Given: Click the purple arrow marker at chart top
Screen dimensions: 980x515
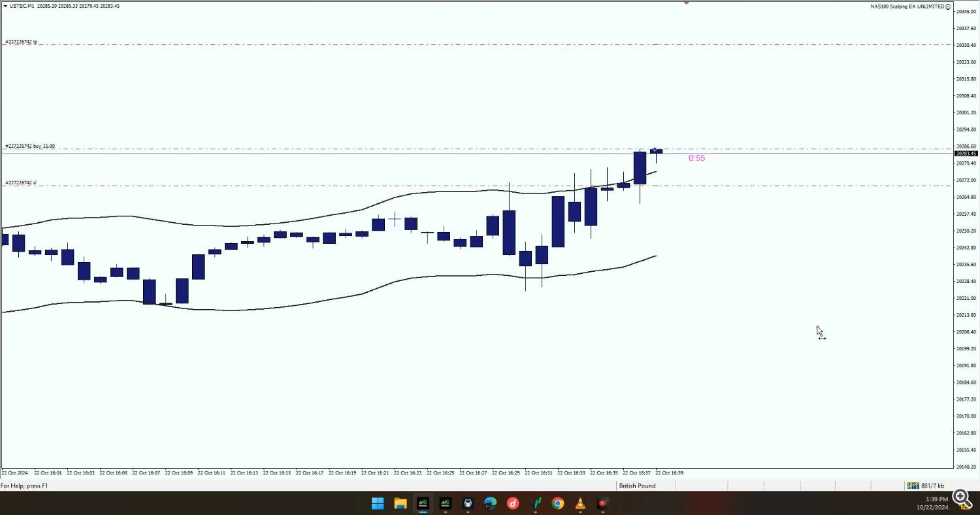Looking at the screenshot, I should 686,3.
